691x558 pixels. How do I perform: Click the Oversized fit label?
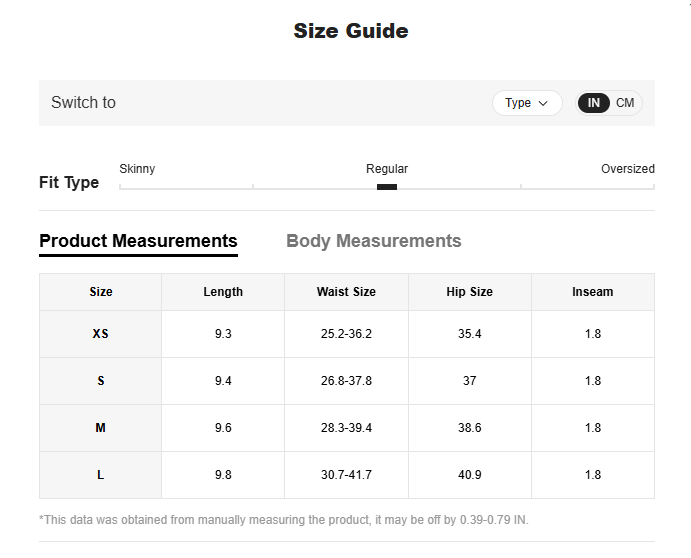click(627, 169)
